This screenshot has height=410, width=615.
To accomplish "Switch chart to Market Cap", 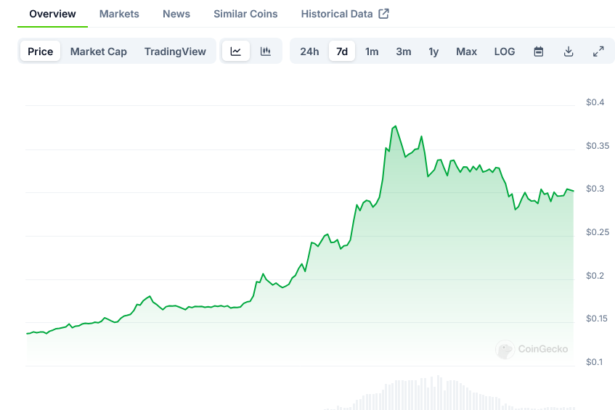I will pyautogui.click(x=98, y=51).
